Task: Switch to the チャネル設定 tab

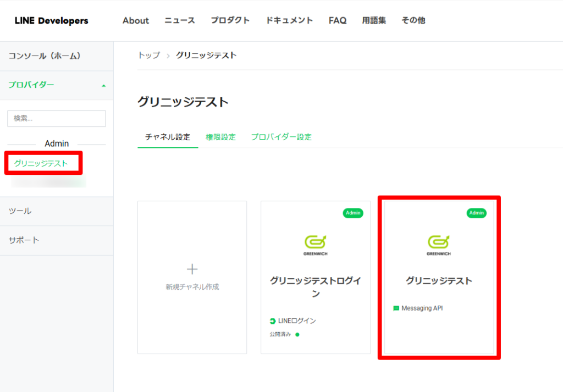Action: tap(168, 137)
